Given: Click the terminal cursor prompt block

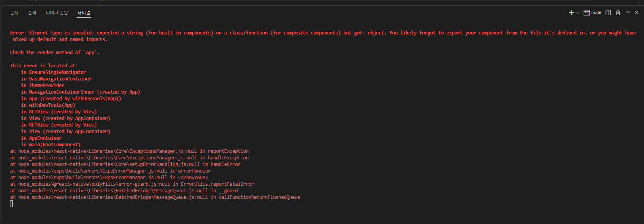Looking at the screenshot, I should click(12, 204).
